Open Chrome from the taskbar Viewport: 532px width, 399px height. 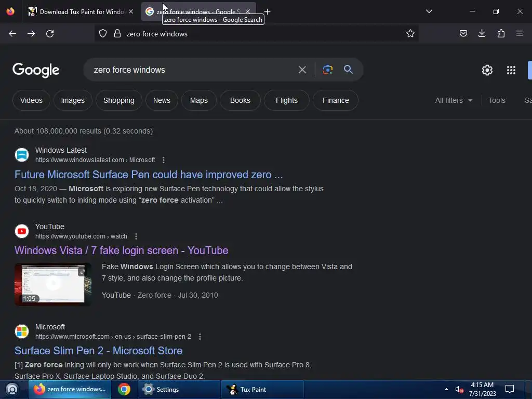pyautogui.click(x=124, y=389)
